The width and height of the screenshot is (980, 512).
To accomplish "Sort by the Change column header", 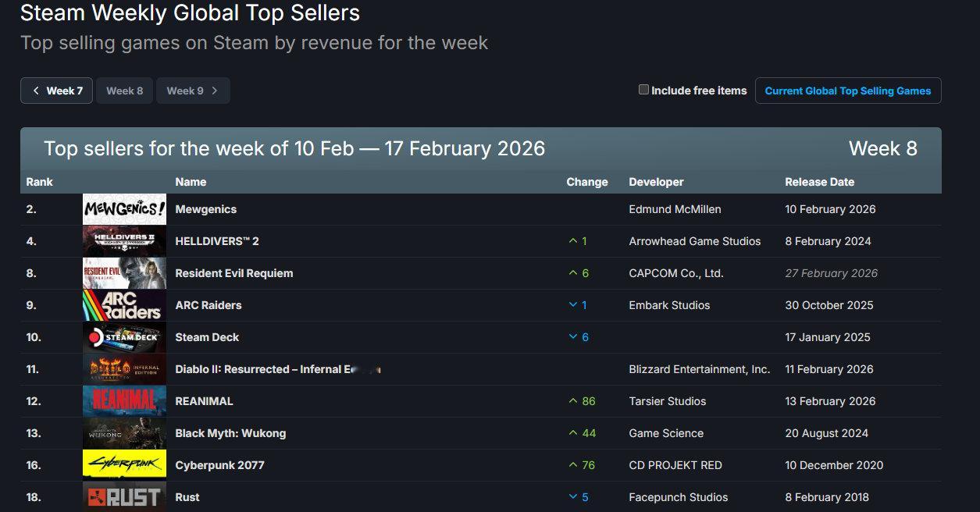I will [586, 182].
